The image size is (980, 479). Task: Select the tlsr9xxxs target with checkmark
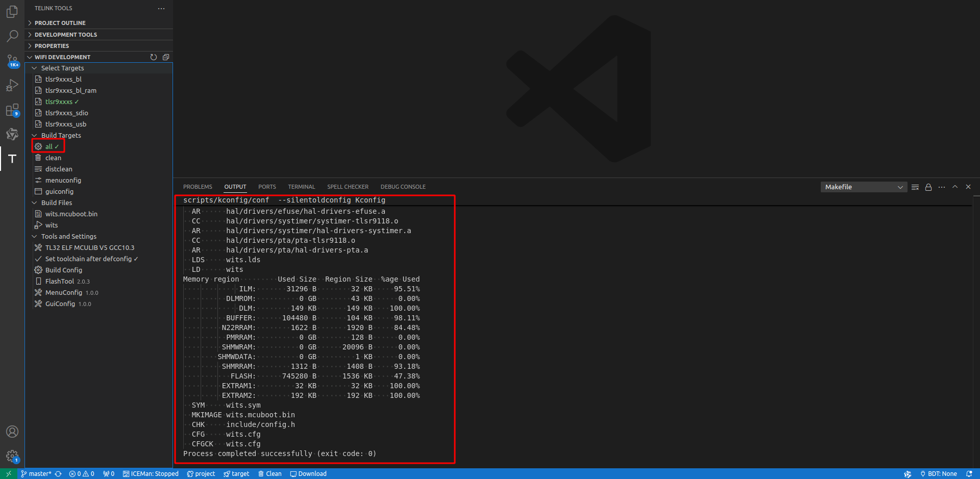coord(59,102)
